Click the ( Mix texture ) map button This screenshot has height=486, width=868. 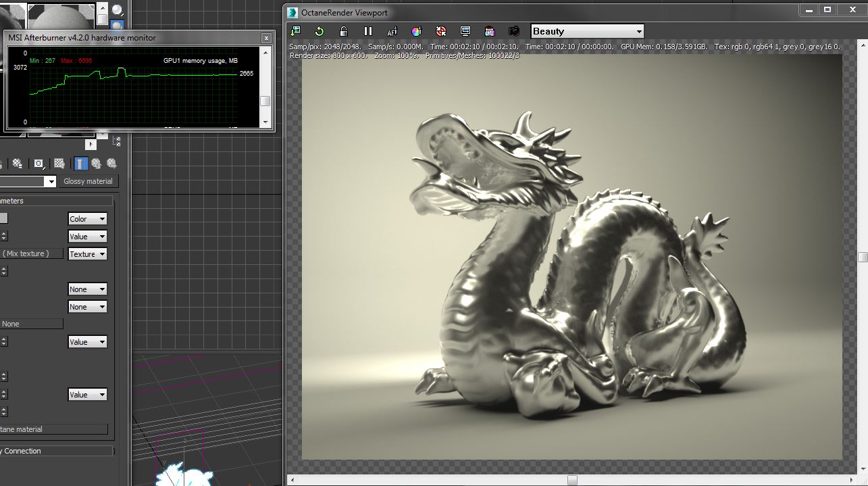point(32,253)
